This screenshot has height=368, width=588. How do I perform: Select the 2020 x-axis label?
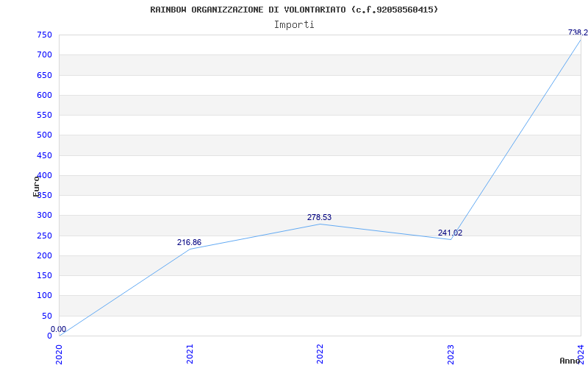(x=59, y=354)
